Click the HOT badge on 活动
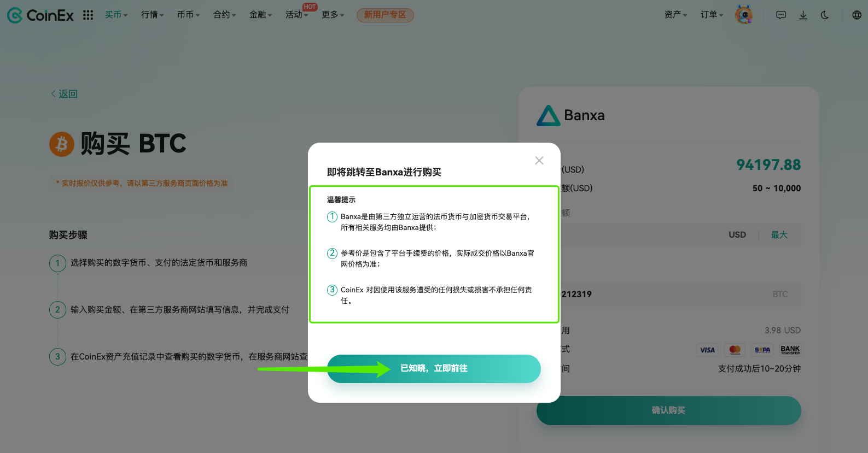 [x=310, y=7]
